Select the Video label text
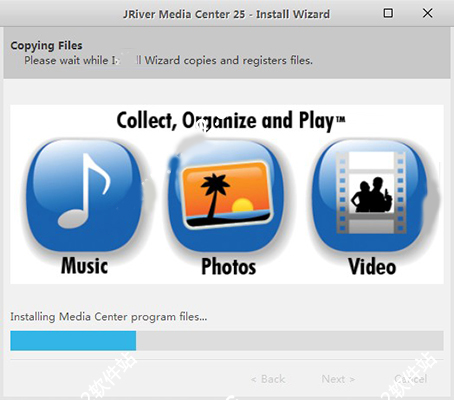Image resolution: width=454 pixels, height=400 pixels. pyautogui.click(x=372, y=266)
